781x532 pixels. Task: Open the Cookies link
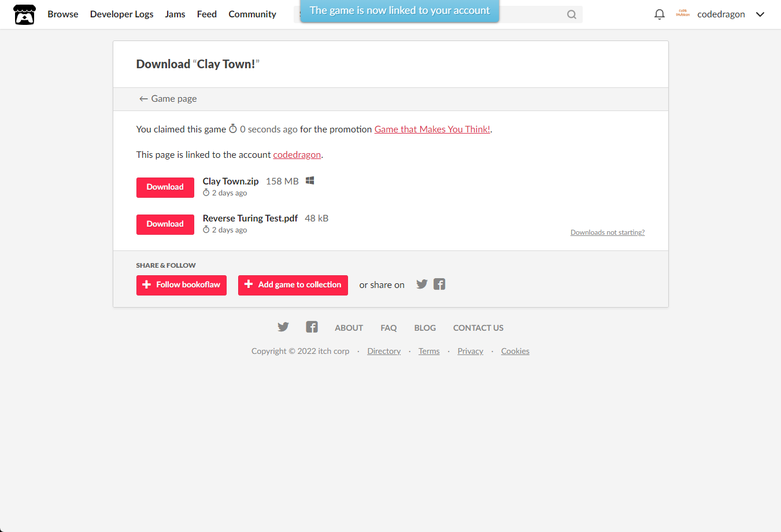point(515,351)
